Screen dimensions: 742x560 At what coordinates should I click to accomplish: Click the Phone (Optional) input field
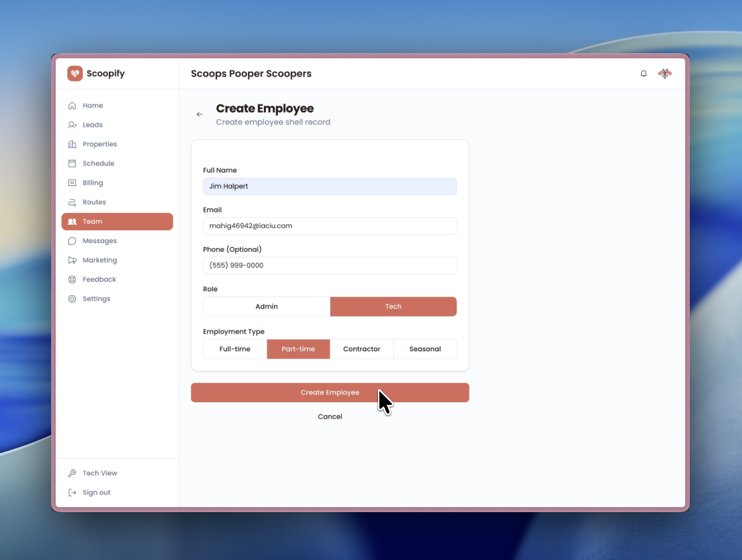330,265
